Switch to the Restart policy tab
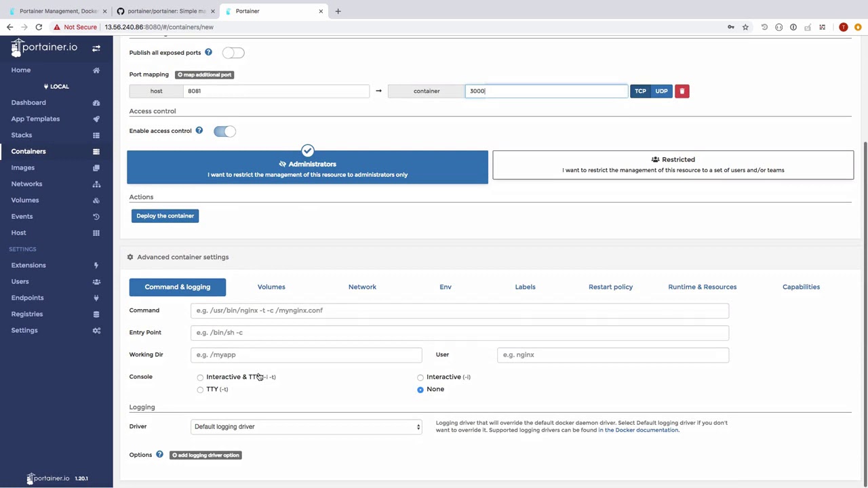The image size is (868, 488). point(610,287)
